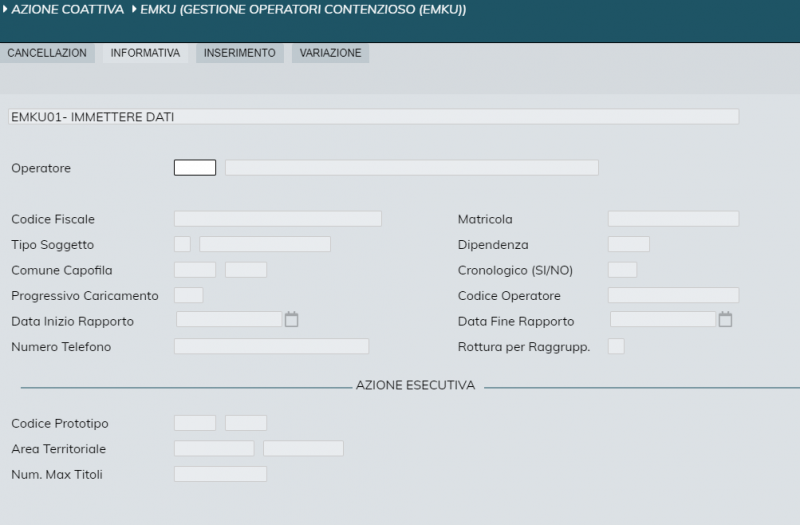The width and height of the screenshot is (800, 525).
Task: Click the Matricola input field
Action: tap(673, 219)
